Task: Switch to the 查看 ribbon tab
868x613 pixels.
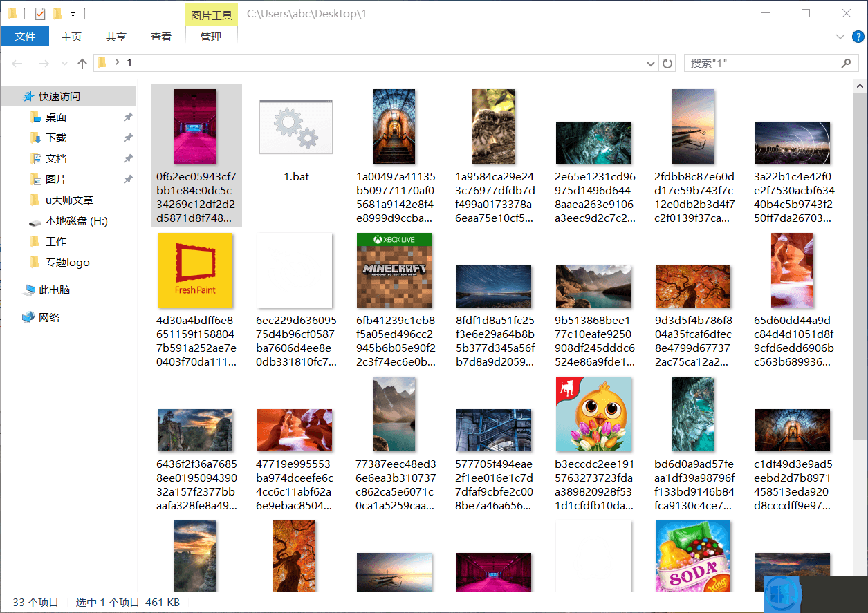Action: (161, 37)
